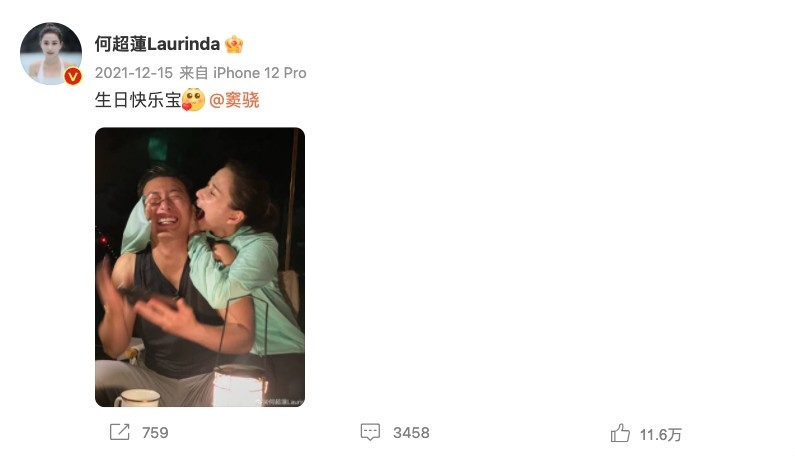Open the @窦骁 mention link
Viewport: 795px width, 456px height.
click(234, 100)
